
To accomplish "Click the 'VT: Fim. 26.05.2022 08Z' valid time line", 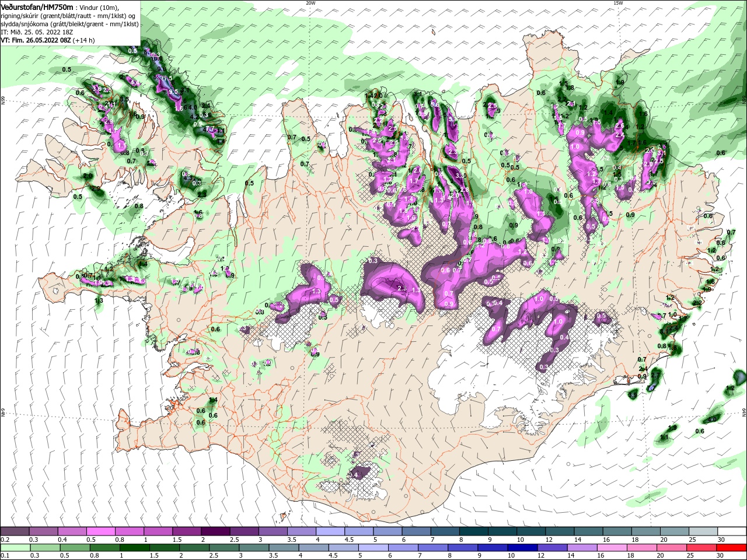I will (x=47, y=40).
